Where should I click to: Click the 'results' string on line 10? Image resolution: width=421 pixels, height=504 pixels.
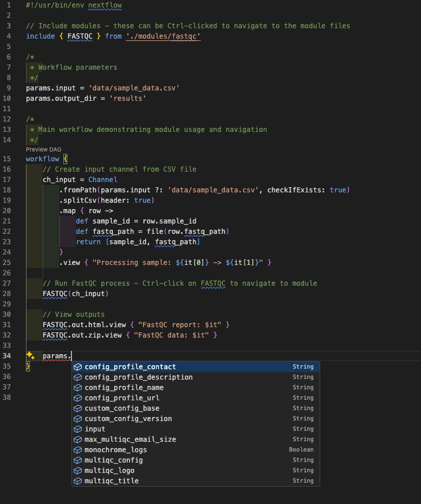[128, 98]
